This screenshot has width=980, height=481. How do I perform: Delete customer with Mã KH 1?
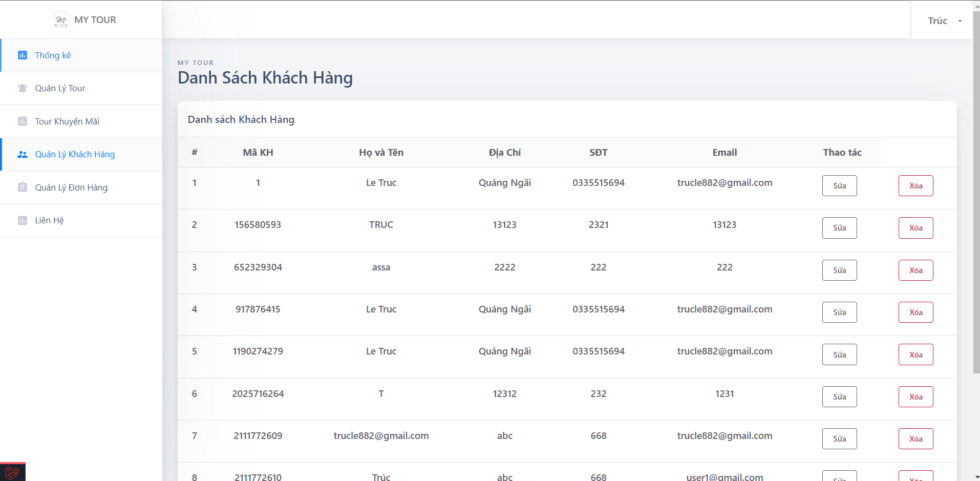915,186
